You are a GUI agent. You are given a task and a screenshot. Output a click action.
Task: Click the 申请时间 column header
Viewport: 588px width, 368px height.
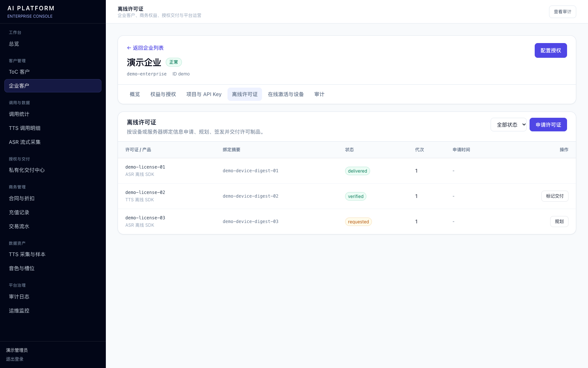461,150
